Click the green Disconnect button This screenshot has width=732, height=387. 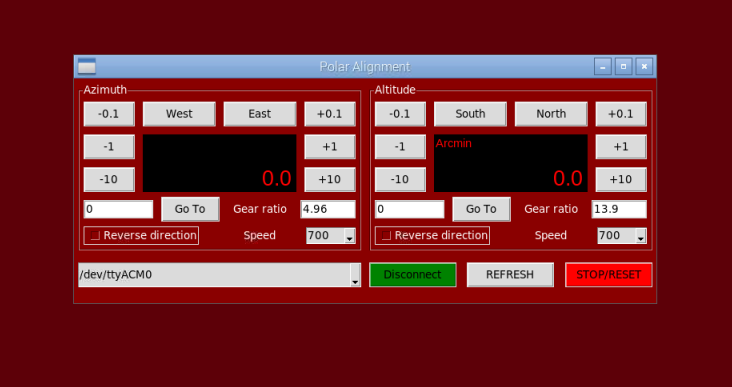[413, 274]
